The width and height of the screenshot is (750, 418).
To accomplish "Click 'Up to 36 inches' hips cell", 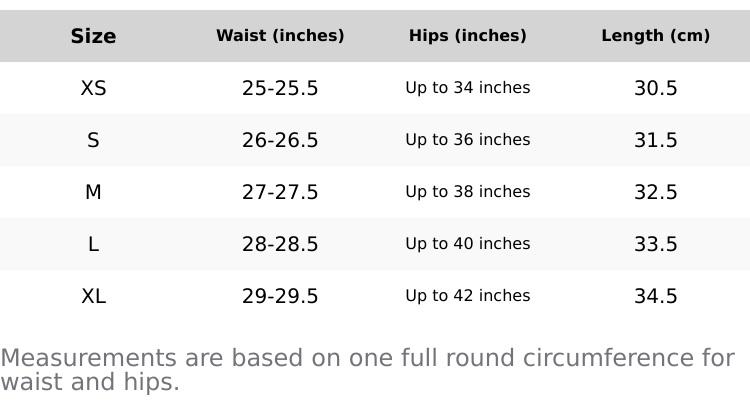I will point(468,140).
